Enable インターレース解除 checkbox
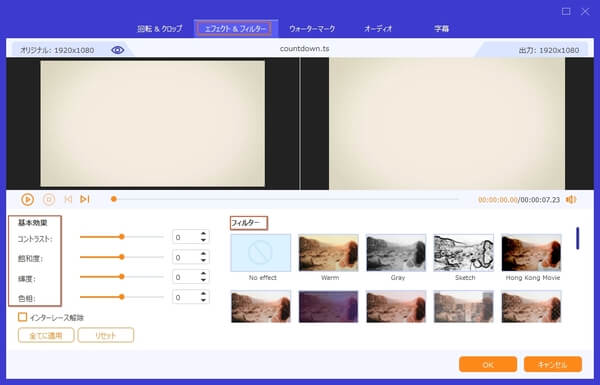The image size is (600, 385). (x=23, y=317)
